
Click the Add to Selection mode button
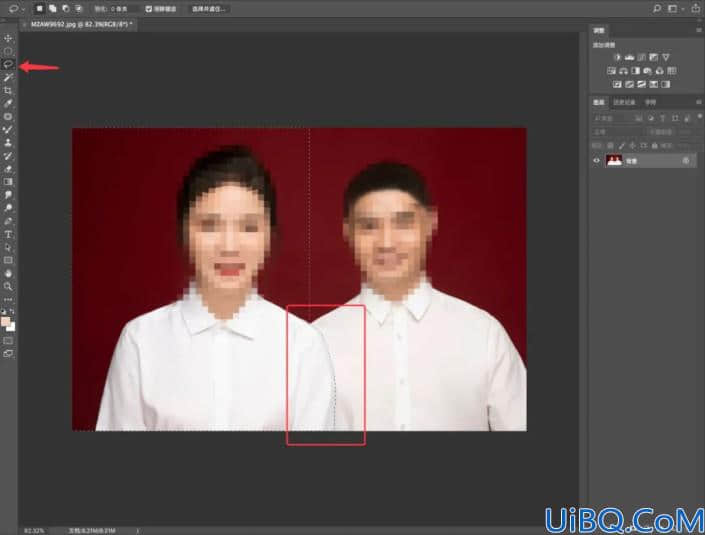coord(53,9)
